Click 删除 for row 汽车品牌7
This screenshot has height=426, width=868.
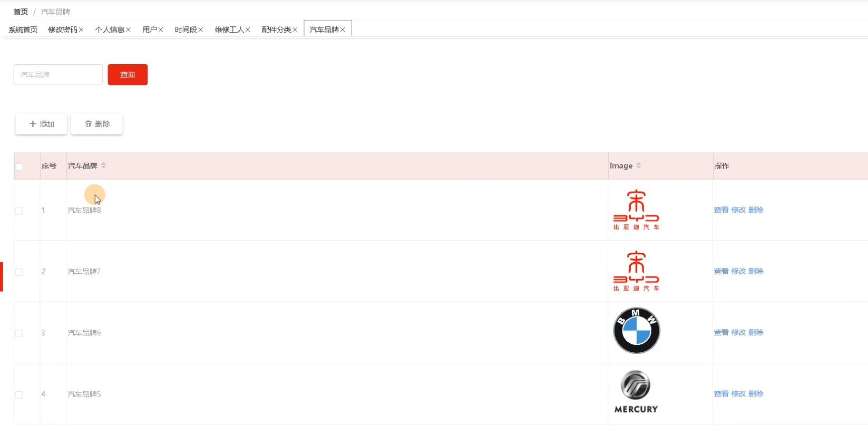coord(756,271)
